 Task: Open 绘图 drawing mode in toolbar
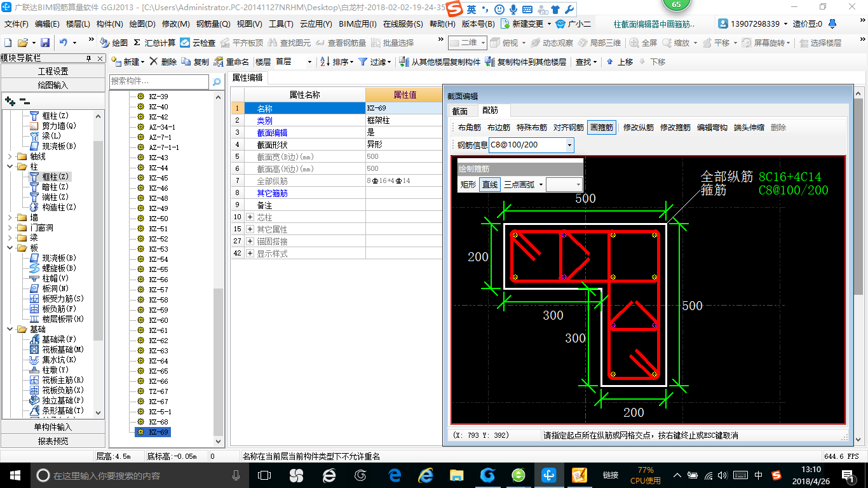click(114, 43)
